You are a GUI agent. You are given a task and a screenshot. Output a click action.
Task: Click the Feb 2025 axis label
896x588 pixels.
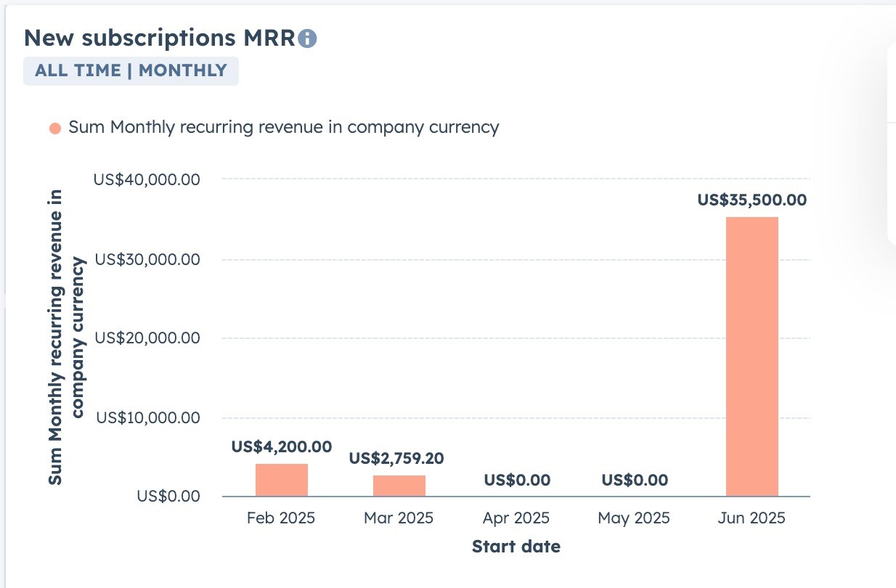coord(281,518)
